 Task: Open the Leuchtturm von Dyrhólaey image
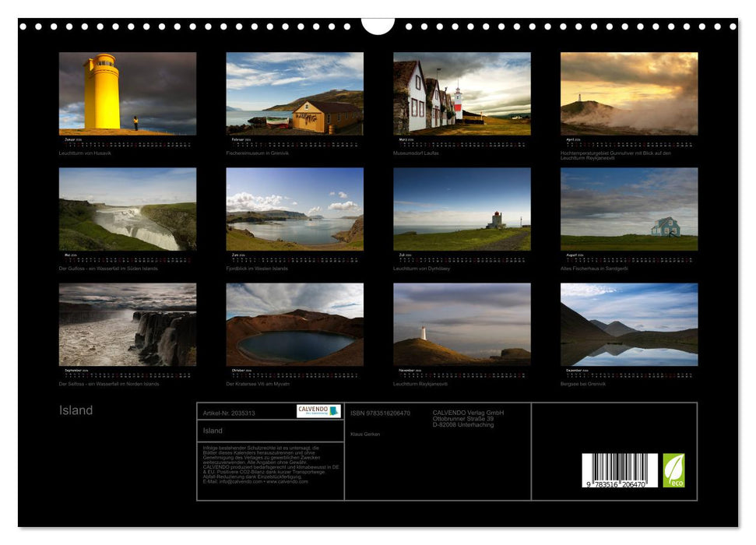(462, 209)
